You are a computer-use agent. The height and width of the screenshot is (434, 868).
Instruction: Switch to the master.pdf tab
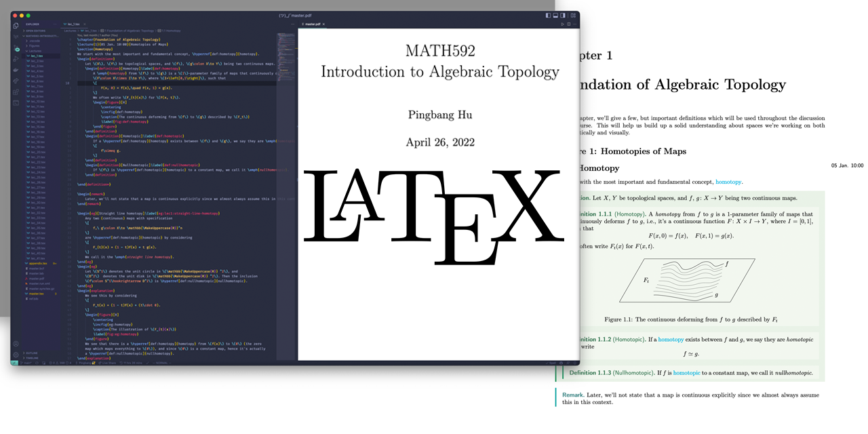(312, 24)
